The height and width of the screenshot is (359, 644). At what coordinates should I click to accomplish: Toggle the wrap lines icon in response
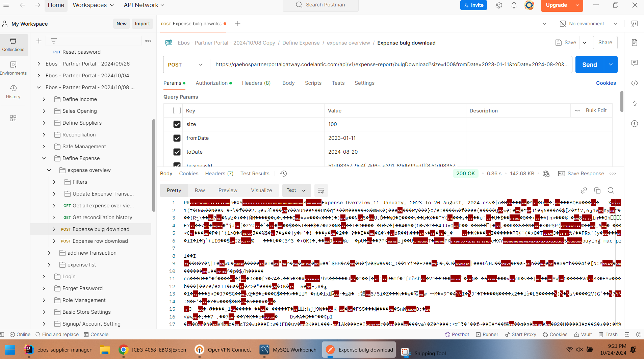click(x=321, y=190)
